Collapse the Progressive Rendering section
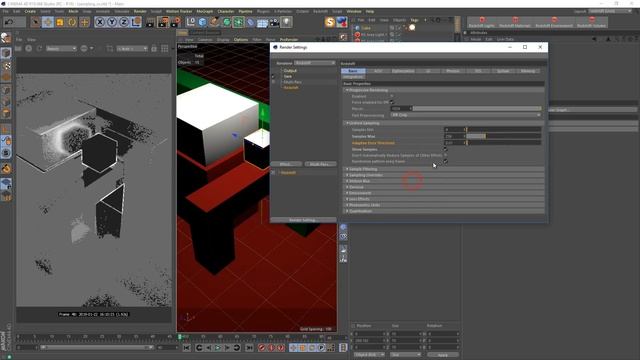This screenshot has width=640, height=360. point(347,90)
